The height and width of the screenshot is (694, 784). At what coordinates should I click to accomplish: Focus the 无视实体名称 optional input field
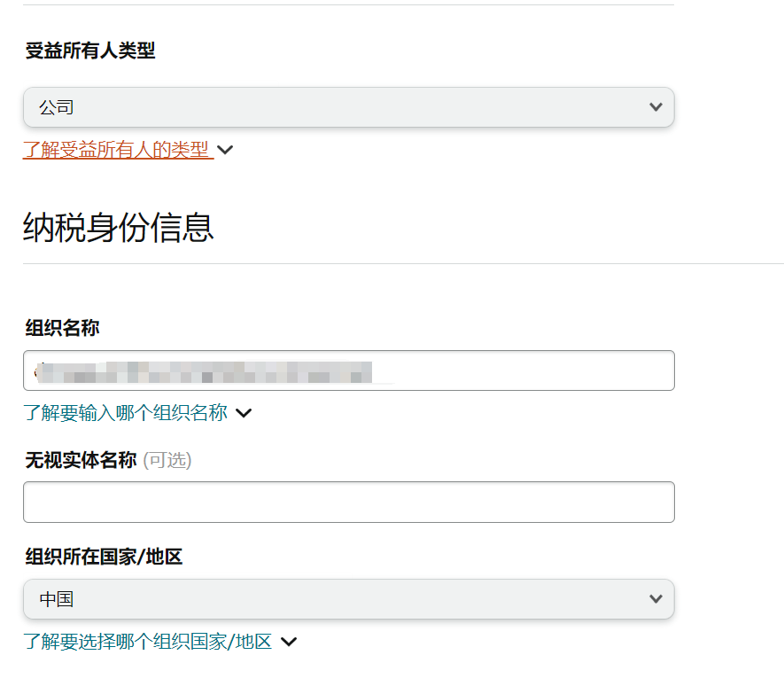tap(348, 502)
